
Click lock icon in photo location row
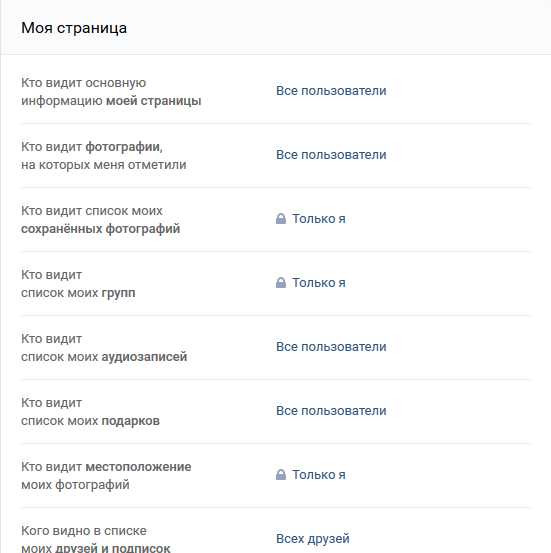(x=281, y=475)
